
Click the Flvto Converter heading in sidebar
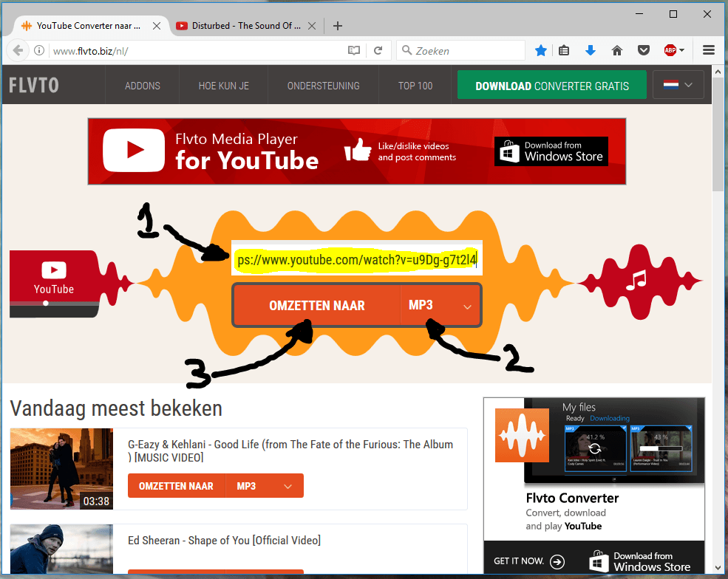tap(572, 499)
